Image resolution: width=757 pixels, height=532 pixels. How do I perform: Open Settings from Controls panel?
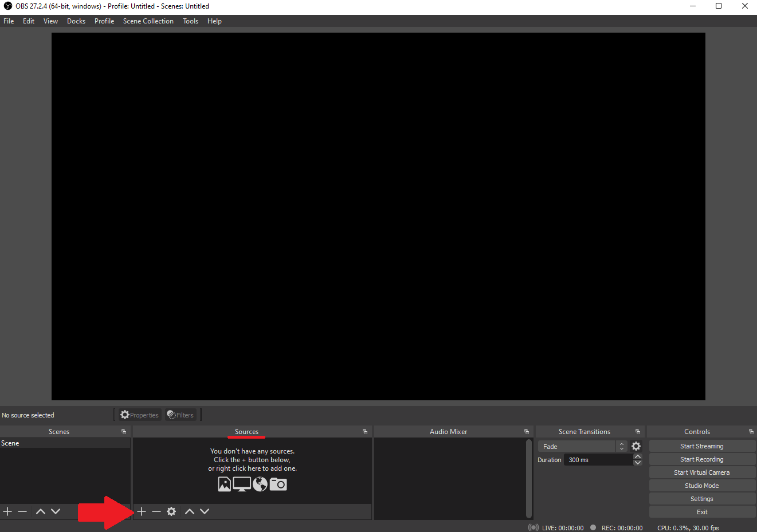pyautogui.click(x=702, y=499)
